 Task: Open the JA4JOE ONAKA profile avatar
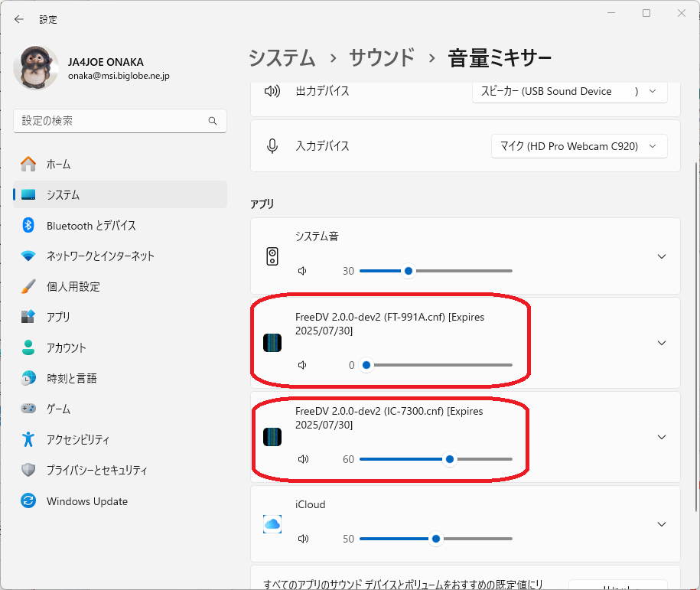36,67
